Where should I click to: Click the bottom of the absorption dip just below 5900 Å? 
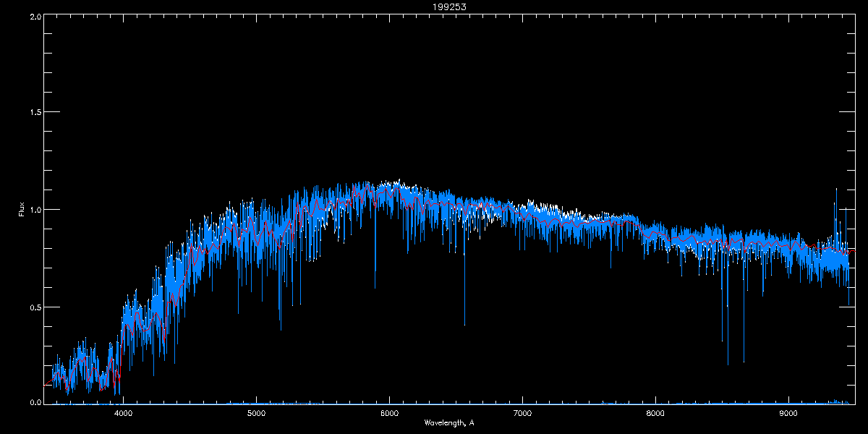pos(375,286)
